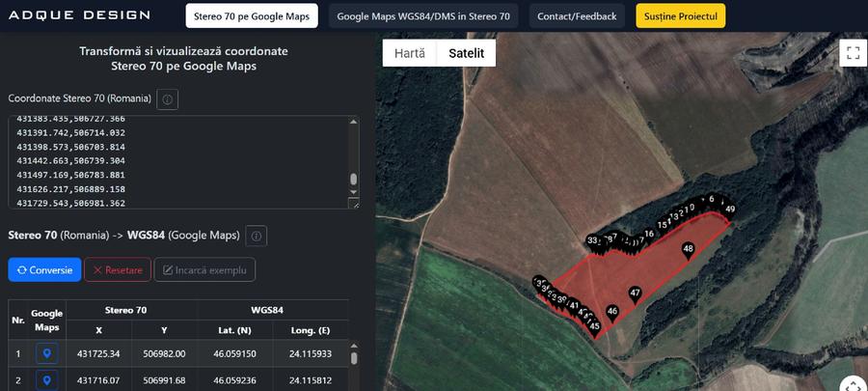Open info icon beside Coordonate Stereo 70
The image size is (868, 391).
pos(167,99)
